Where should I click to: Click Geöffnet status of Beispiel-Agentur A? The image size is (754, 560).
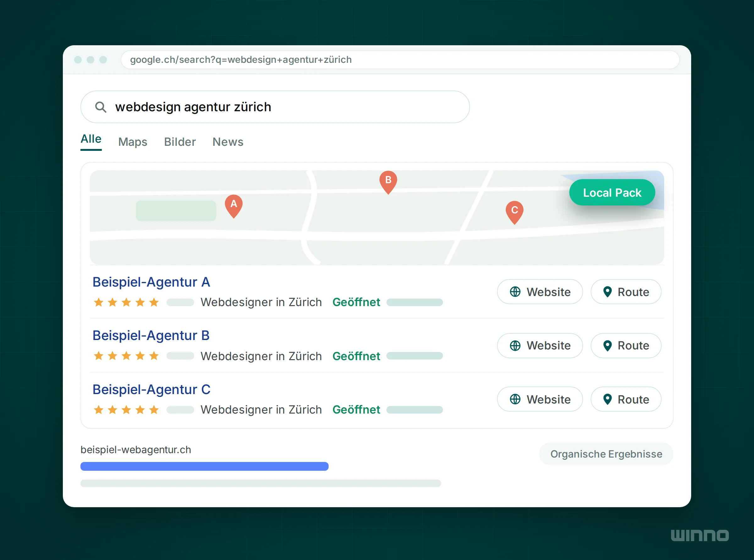click(x=356, y=302)
